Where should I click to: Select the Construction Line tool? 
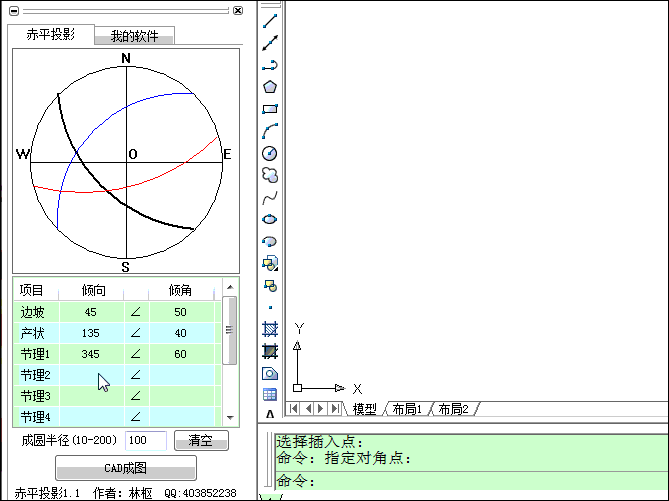click(270, 43)
